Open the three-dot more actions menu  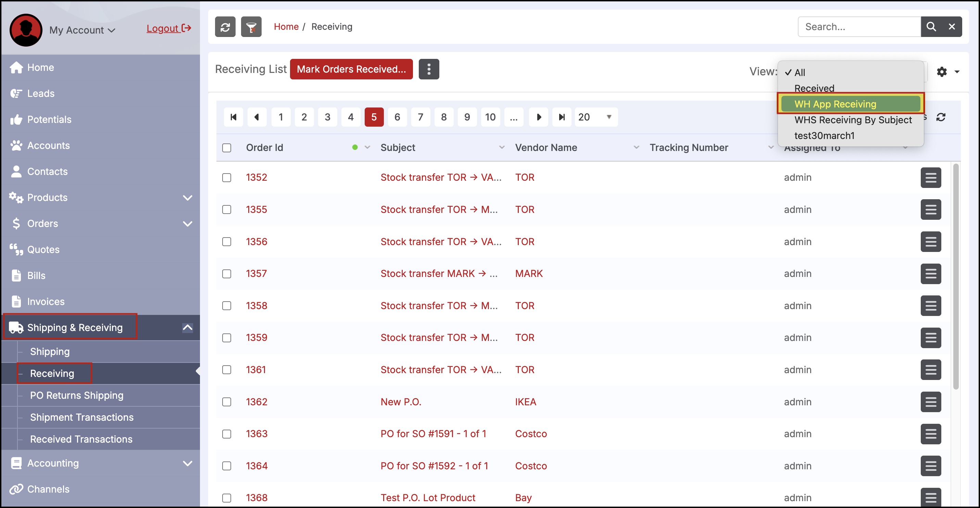click(429, 69)
